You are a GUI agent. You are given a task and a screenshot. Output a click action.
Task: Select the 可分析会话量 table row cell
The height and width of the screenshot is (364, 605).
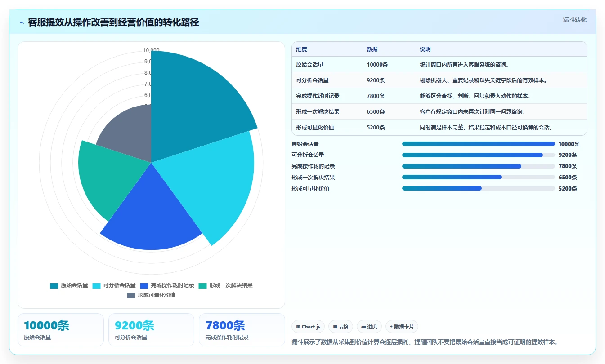coord(312,80)
